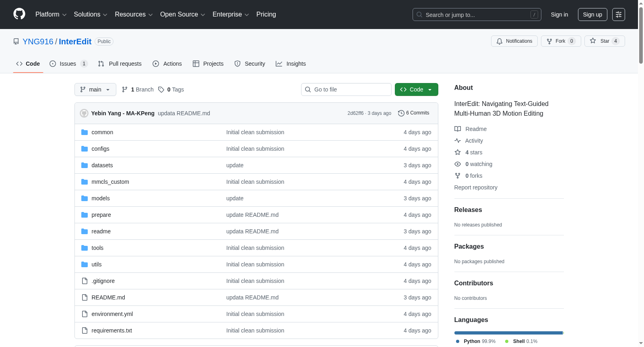
Task: Click Report repository link
Action: point(476,187)
